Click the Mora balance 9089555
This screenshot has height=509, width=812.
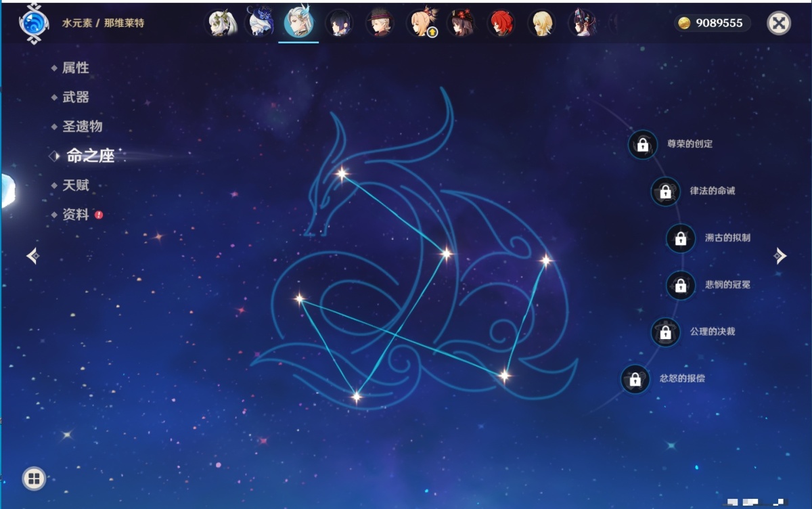click(x=719, y=24)
